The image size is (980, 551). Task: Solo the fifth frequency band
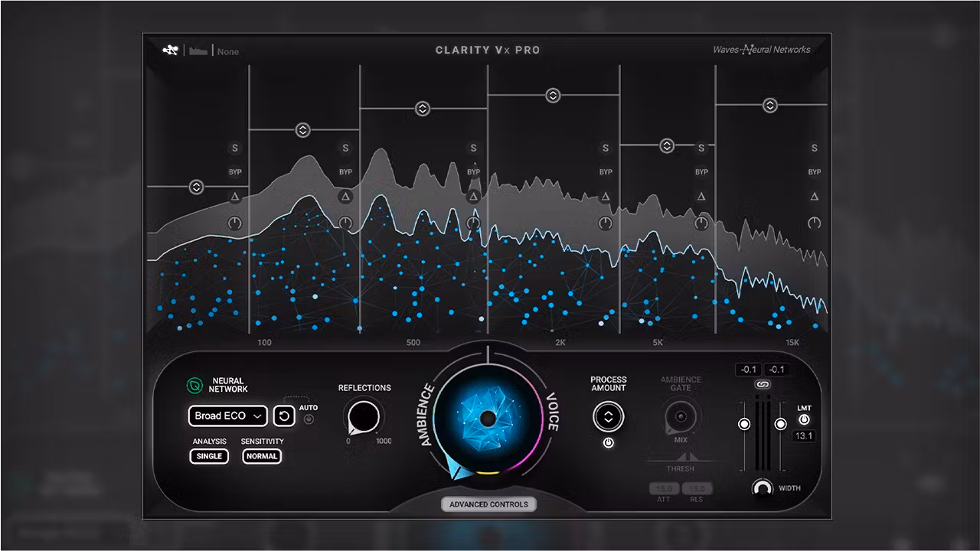click(701, 148)
